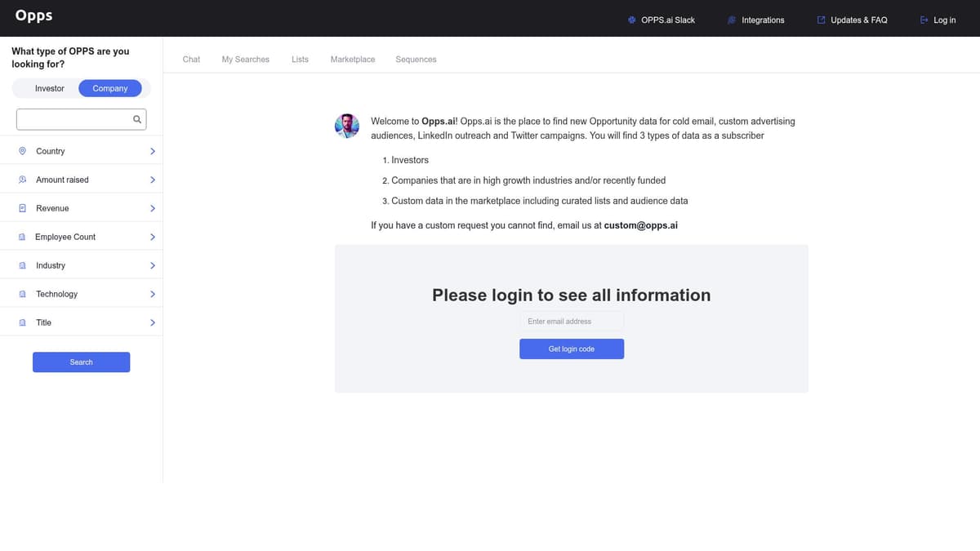Click the Slack icon in header
The height and width of the screenshot is (551, 980).
(632, 20)
